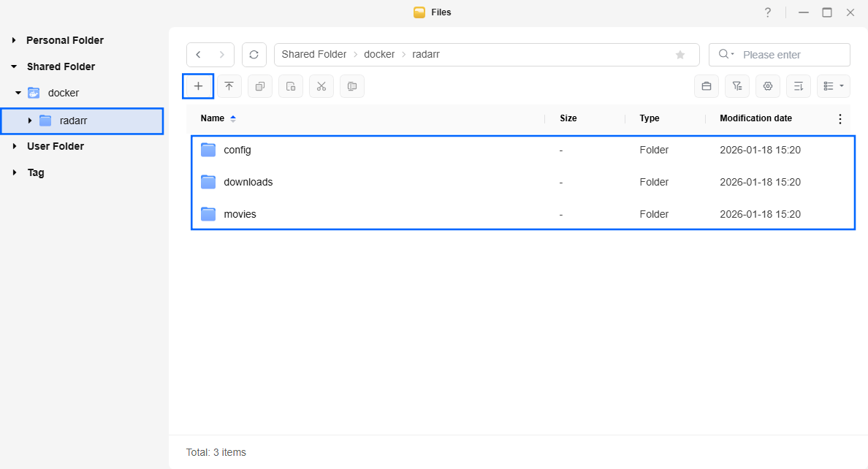Open the Files help question mark

point(767,12)
